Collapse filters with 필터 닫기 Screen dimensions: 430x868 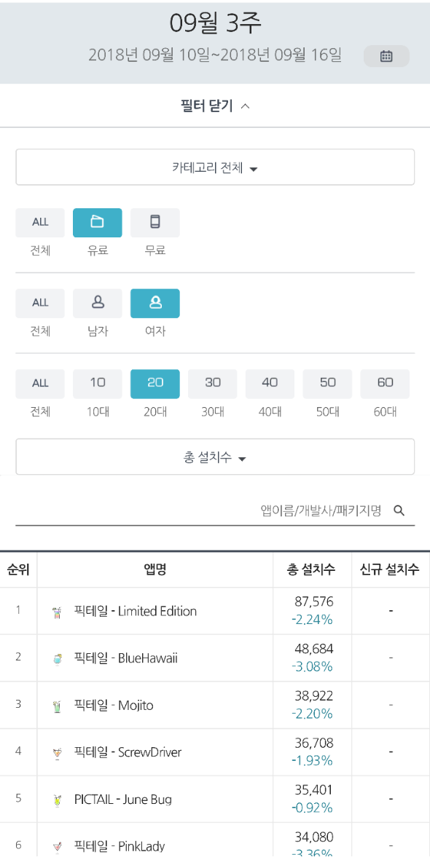coord(215,106)
